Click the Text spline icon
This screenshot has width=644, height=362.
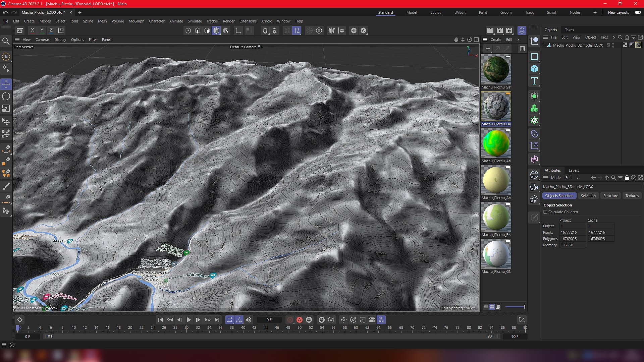534,81
